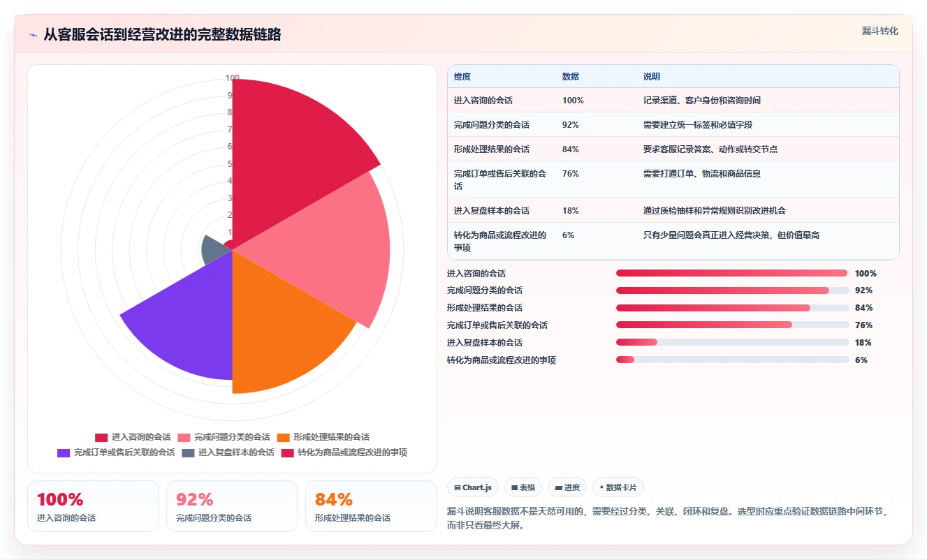Click the 漏斗转化 label in the header
927x560 pixels.
click(x=879, y=31)
